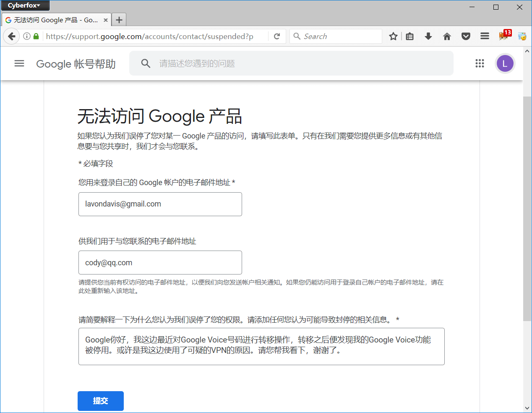The image size is (532, 413).
Task: Edit the cody@qq.com contact email field
Action: click(160, 263)
